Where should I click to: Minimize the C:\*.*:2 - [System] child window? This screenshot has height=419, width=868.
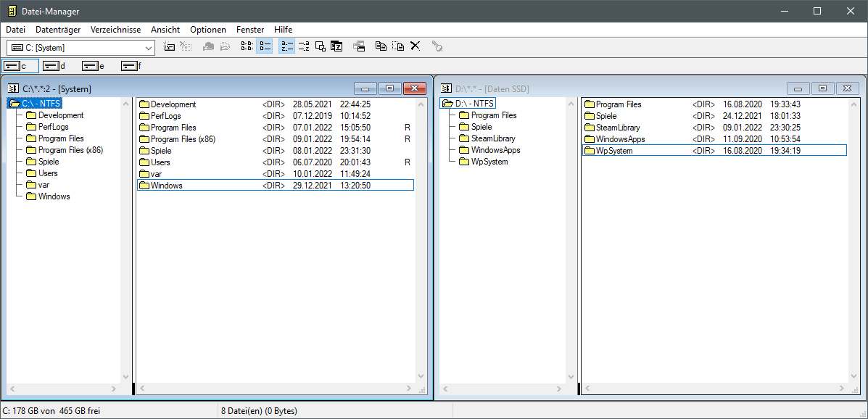(365, 88)
